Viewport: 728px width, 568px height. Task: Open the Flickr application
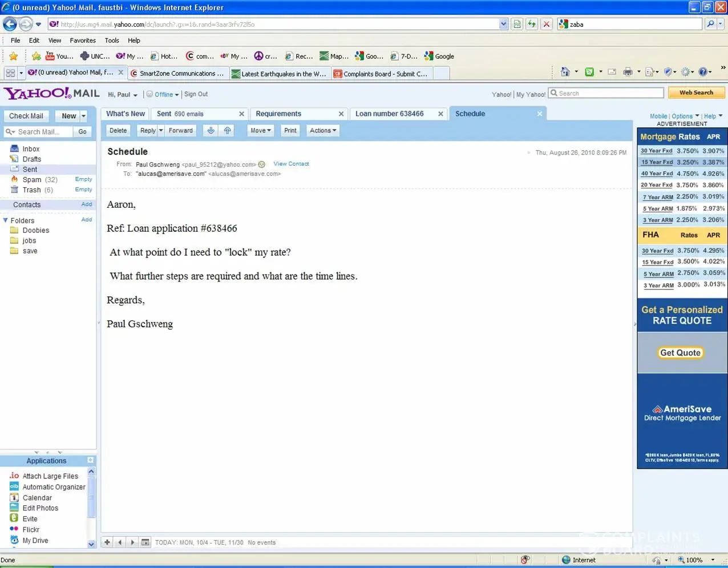31,530
